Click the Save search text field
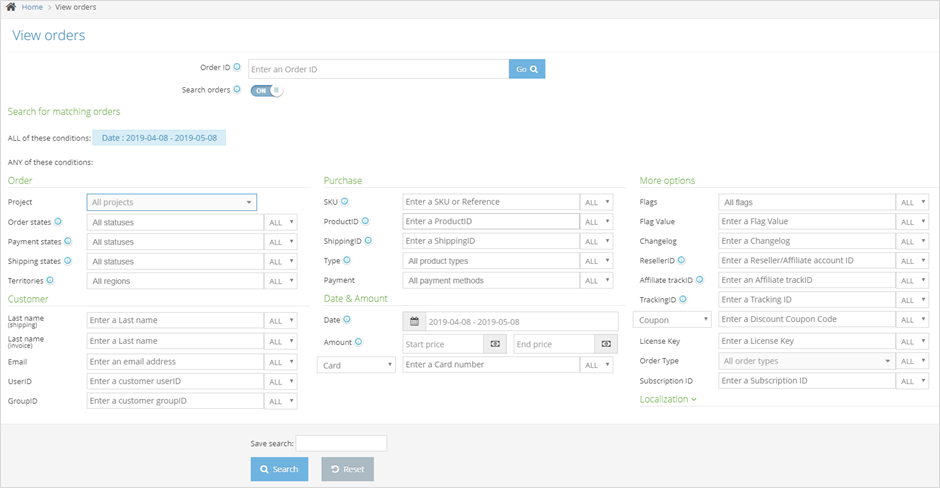 coord(341,443)
